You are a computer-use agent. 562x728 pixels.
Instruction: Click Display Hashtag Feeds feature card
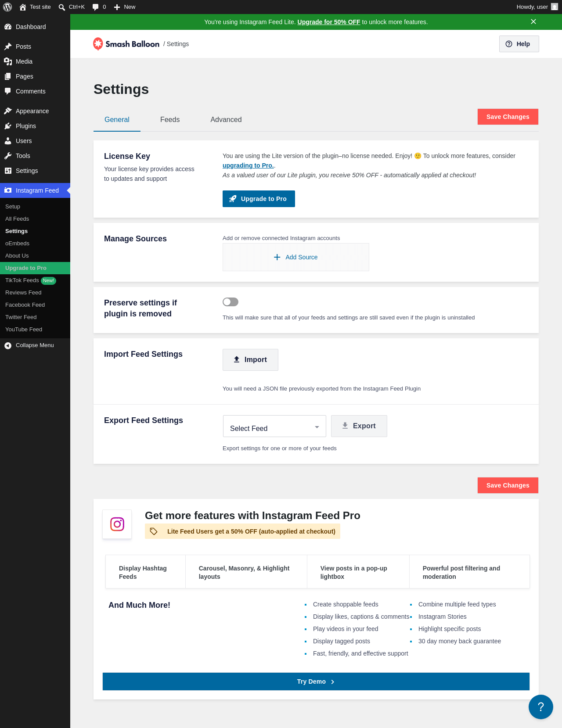(x=145, y=572)
